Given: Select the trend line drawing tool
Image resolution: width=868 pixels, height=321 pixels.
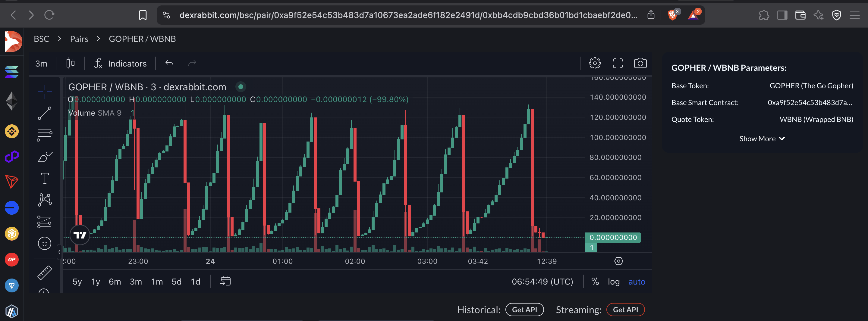Looking at the screenshot, I should coord(45,113).
